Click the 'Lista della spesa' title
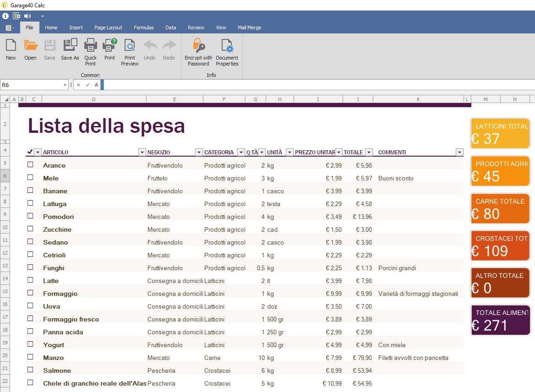This screenshot has height=392, width=535. tap(106, 125)
